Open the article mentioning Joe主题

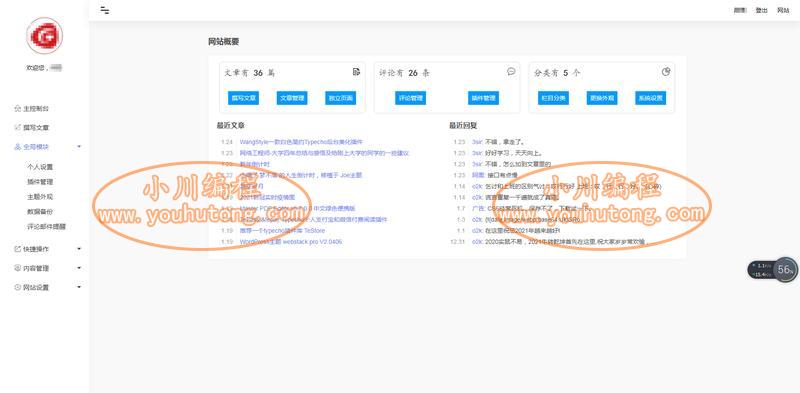301,175
